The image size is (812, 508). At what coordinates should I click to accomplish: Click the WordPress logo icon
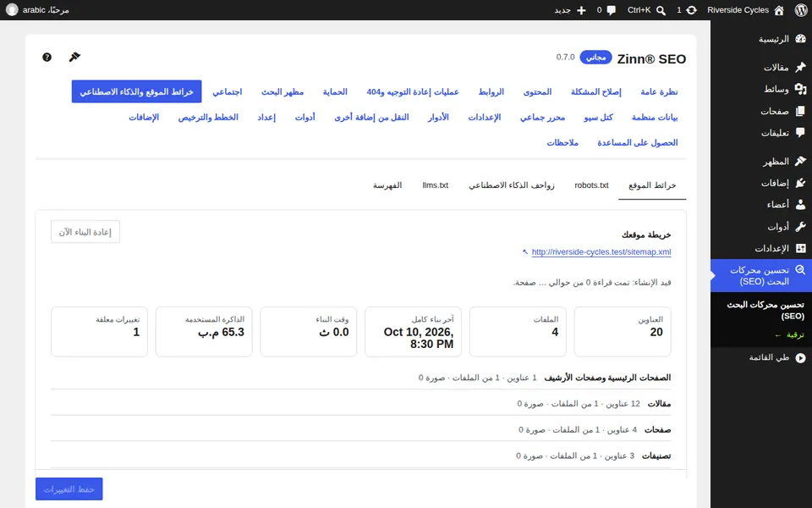click(801, 10)
